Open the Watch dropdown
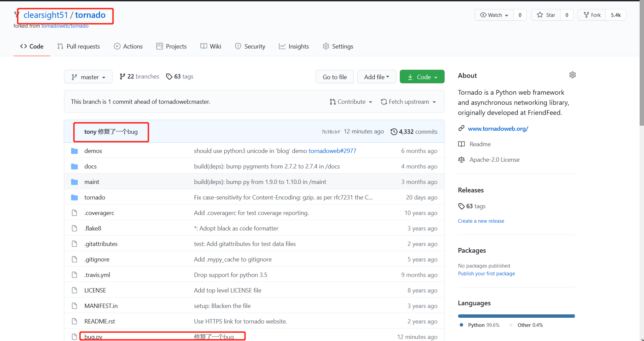Screen dimensions: 644x341 coord(494,15)
